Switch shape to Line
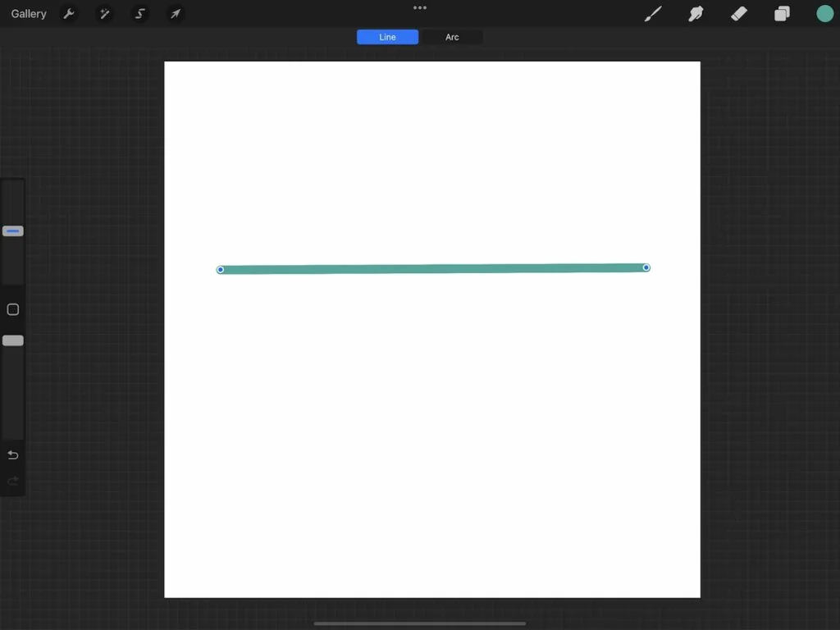 click(x=387, y=37)
